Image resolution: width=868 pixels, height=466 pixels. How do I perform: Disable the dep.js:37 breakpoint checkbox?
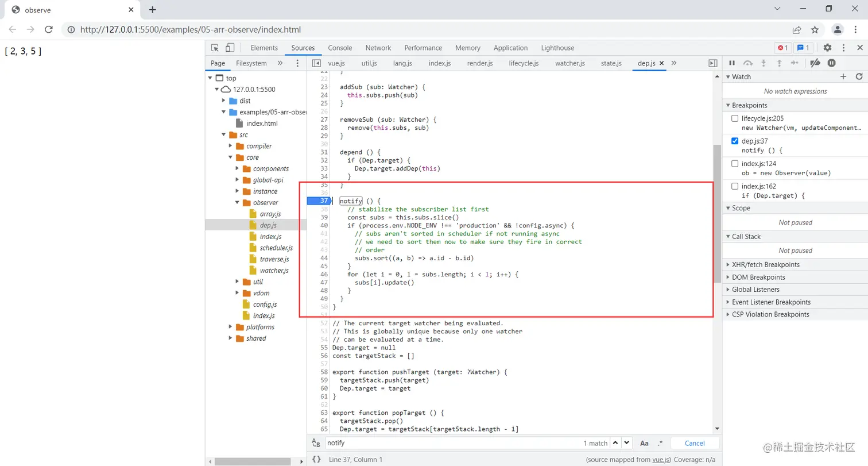[x=735, y=141]
